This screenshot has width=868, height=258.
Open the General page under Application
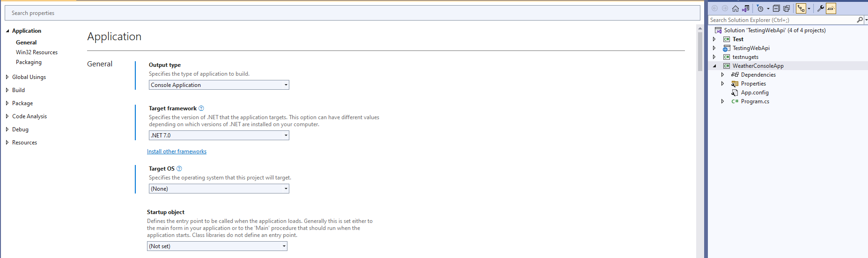pos(26,43)
